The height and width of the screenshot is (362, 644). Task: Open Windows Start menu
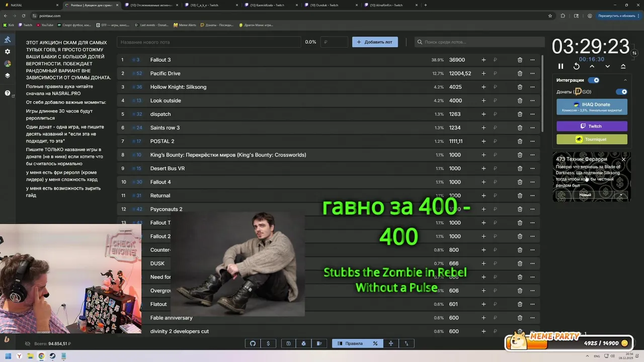click(8, 356)
